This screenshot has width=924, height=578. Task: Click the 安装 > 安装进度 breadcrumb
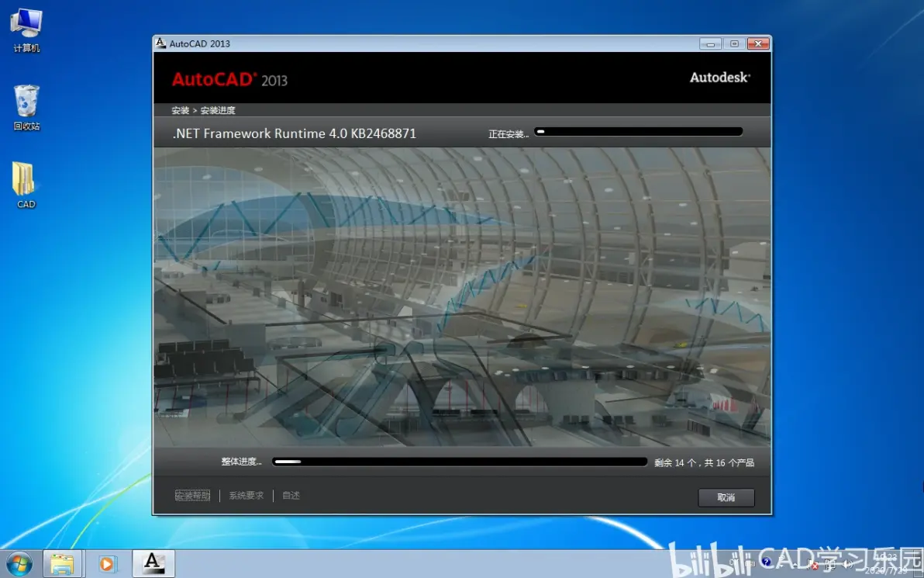[x=203, y=110]
